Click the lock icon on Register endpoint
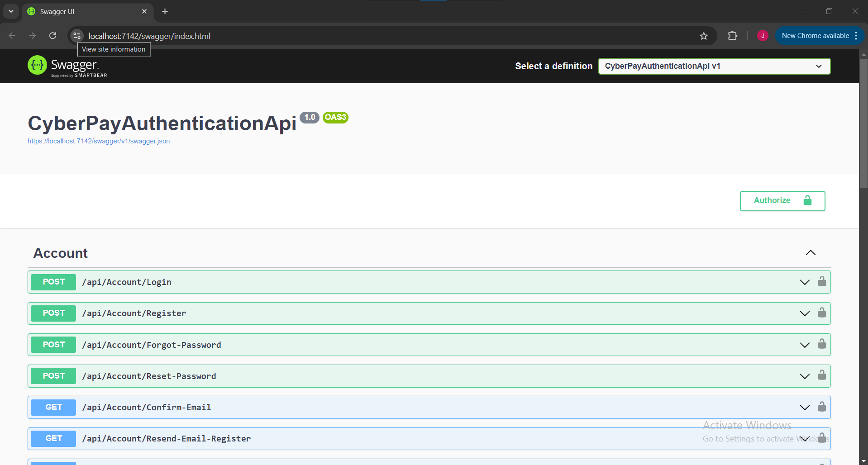868x465 pixels. pyautogui.click(x=822, y=313)
